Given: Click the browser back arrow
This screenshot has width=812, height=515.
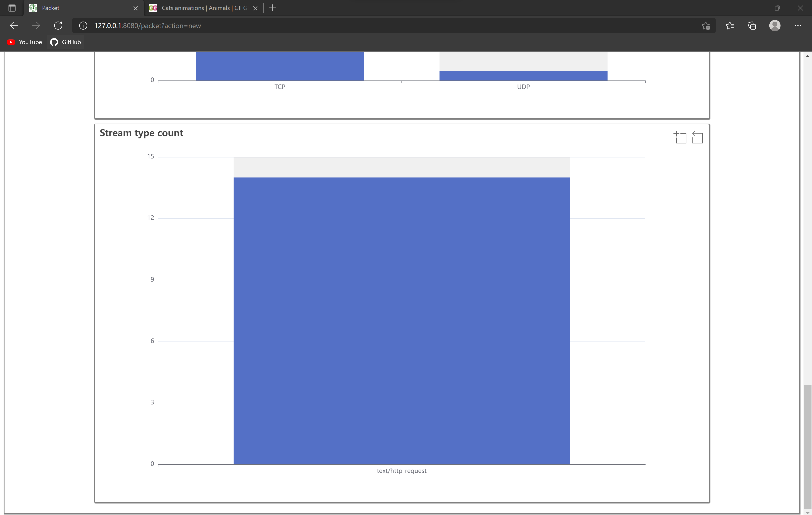Looking at the screenshot, I should (x=14, y=26).
